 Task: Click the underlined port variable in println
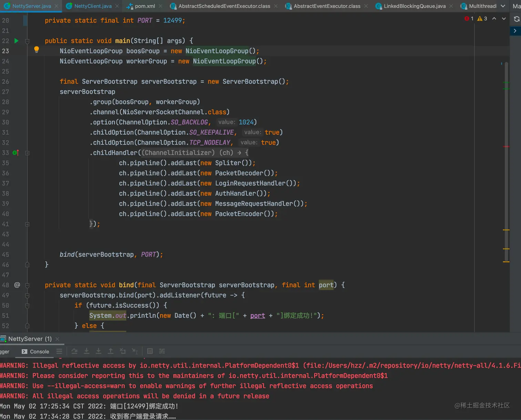pos(258,316)
